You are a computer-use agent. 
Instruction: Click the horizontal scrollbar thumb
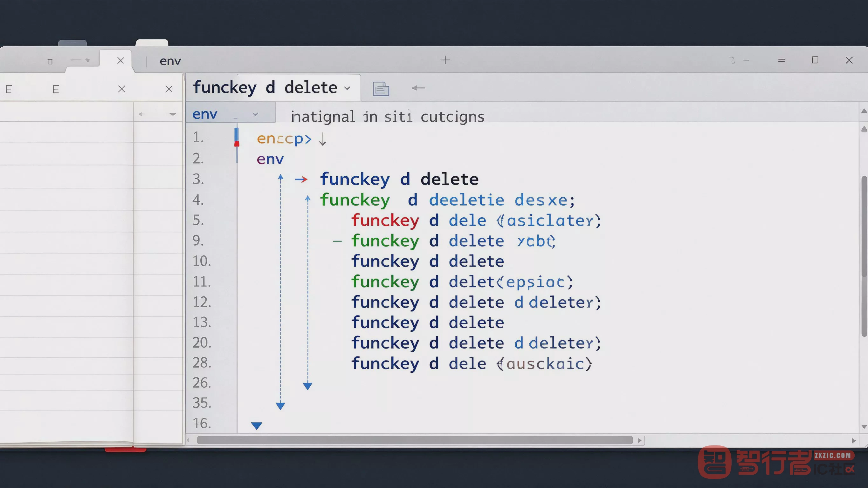[415, 440]
